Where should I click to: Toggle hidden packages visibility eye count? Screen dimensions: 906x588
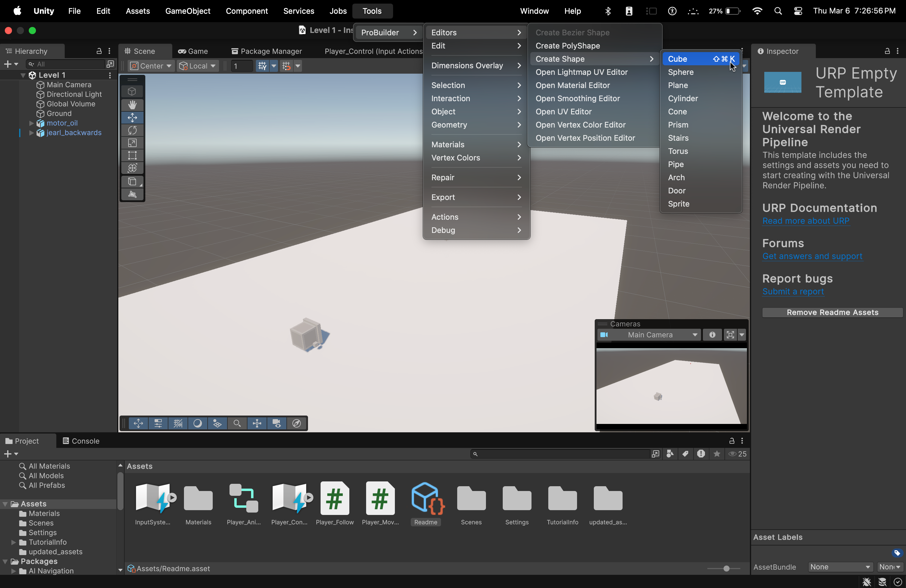(x=737, y=454)
